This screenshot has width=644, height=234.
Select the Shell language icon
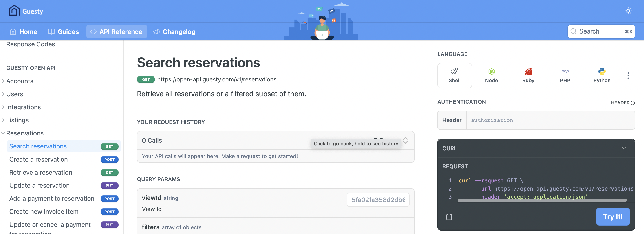[x=454, y=75]
